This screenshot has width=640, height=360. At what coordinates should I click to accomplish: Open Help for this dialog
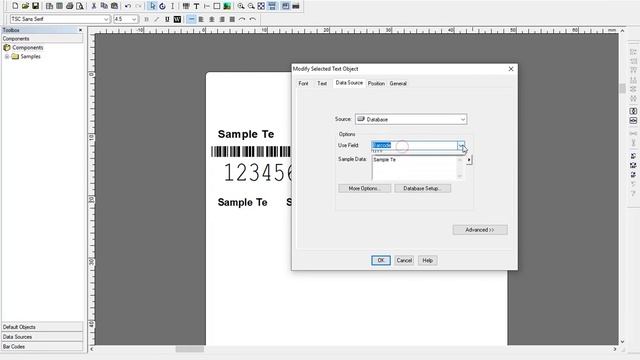click(x=427, y=260)
